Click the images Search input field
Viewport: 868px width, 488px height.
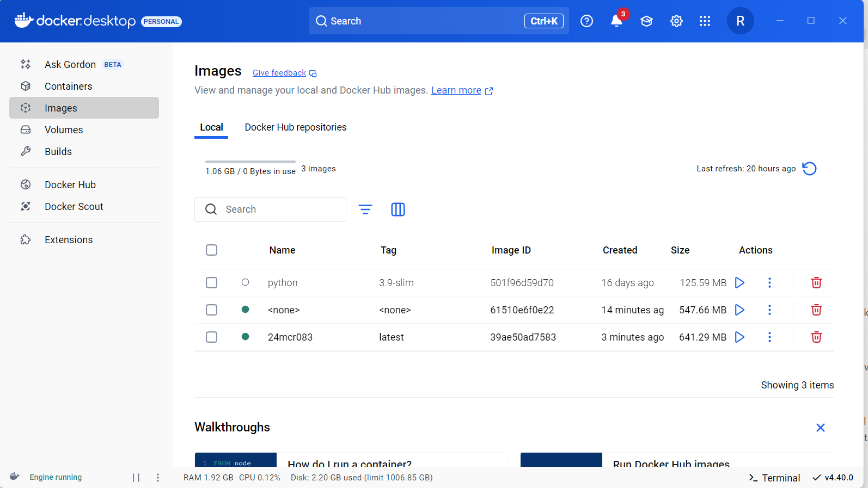tap(270, 209)
